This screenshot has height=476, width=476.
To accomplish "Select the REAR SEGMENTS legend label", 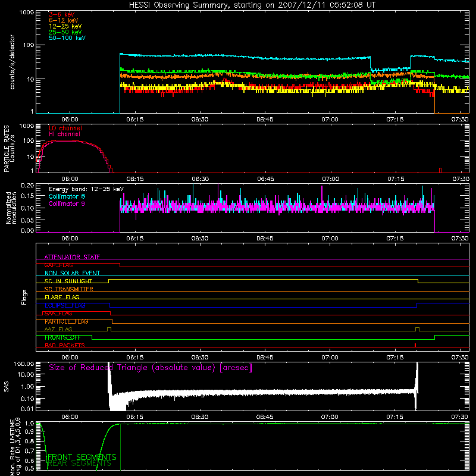I will pyautogui.click(x=80, y=464).
